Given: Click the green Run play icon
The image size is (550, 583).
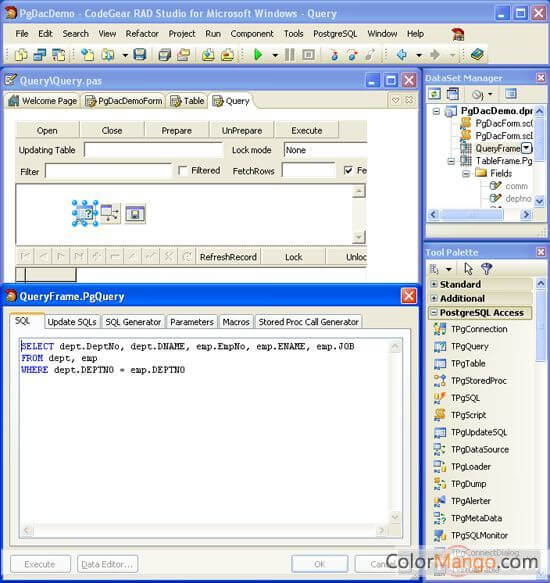Looking at the screenshot, I should (258, 55).
